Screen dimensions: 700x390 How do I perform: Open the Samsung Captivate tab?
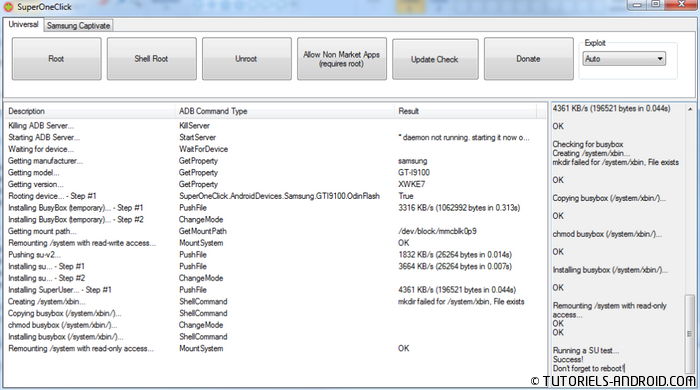78,25
